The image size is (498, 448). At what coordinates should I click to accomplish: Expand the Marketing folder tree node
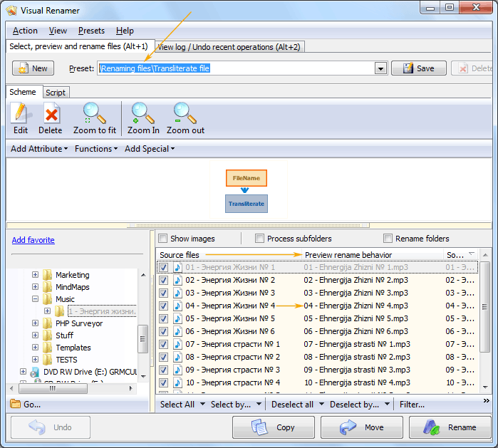pyautogui.click(x=35, y=274)
